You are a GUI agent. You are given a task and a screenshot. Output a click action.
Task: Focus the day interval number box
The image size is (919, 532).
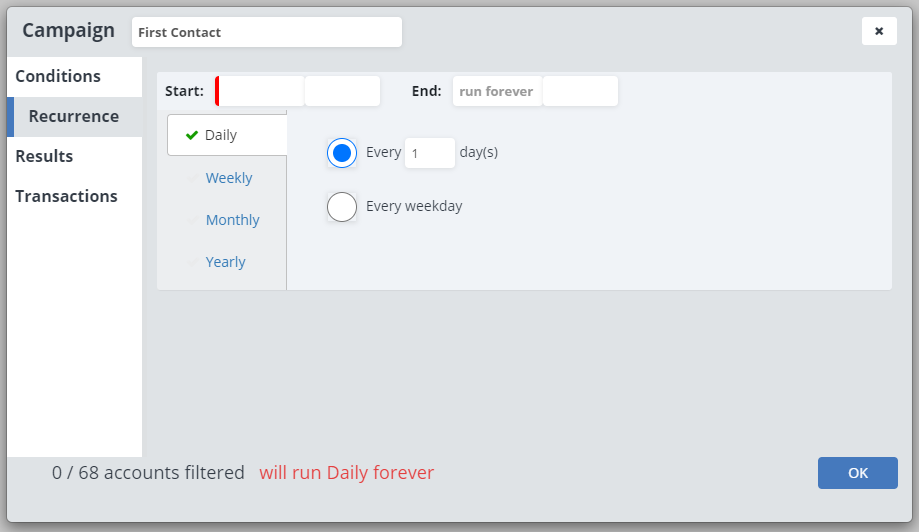click(429, 153)
